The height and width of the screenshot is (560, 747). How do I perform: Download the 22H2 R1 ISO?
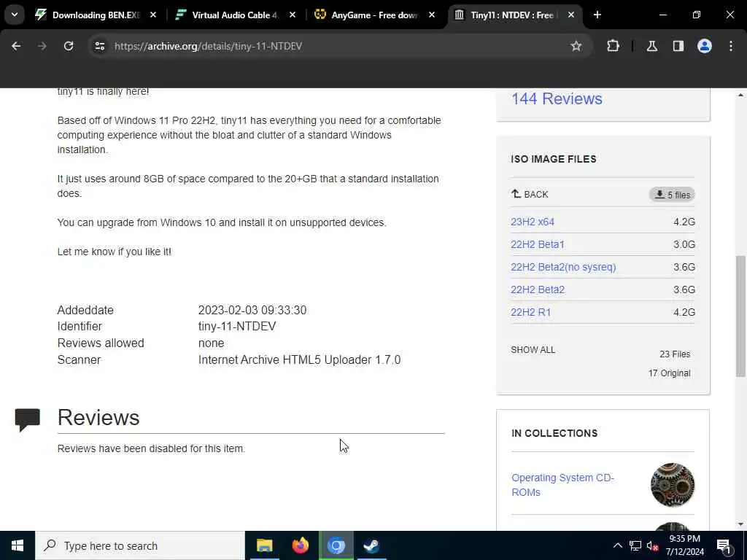pos(531,312)
